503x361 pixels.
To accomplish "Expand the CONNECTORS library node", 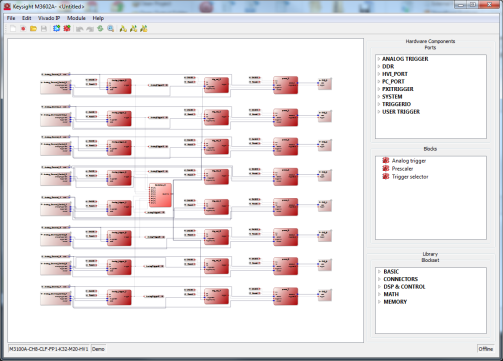I will coord(379,279).
